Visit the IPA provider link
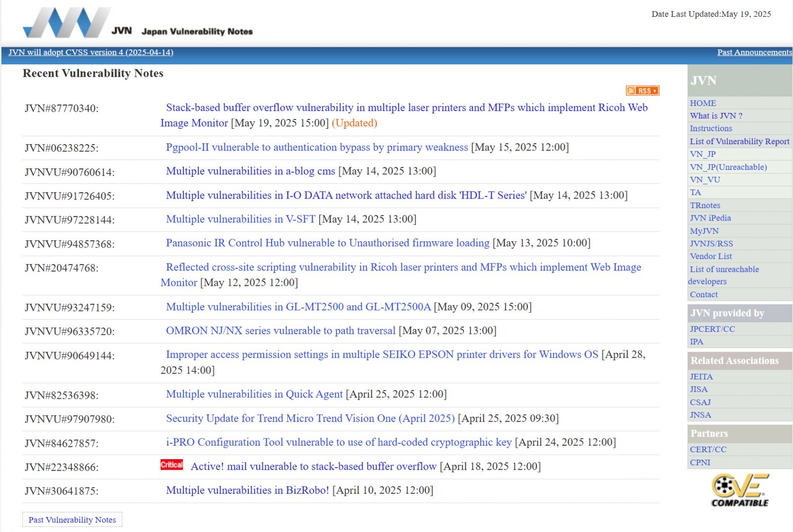Screen dimensions: 793x532 pos(696,342)
